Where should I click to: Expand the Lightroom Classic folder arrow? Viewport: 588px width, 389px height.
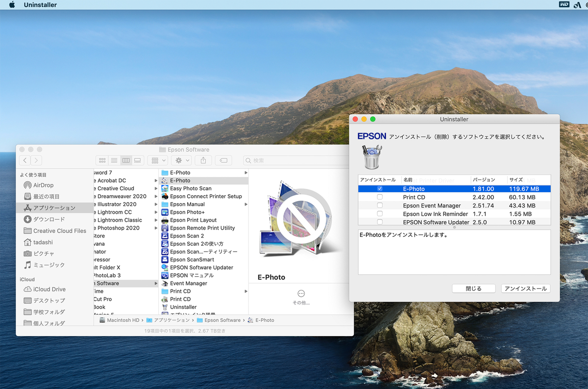tap(156, 220)
